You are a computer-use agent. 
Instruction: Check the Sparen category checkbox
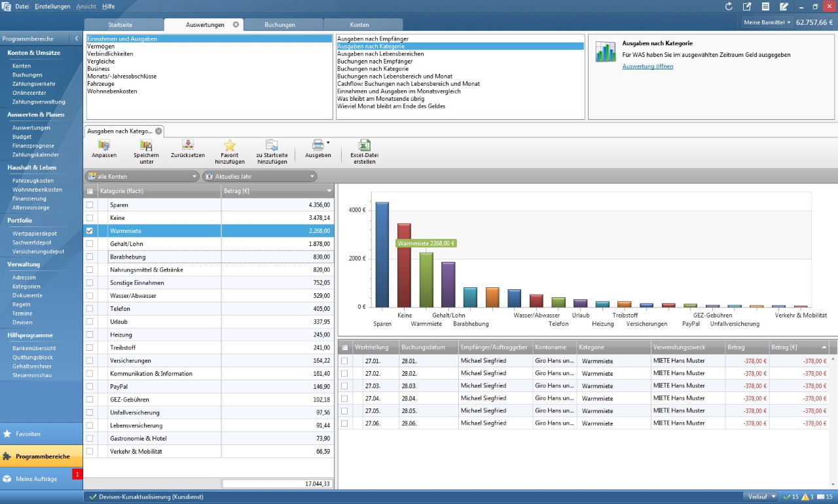pos(90,205)
